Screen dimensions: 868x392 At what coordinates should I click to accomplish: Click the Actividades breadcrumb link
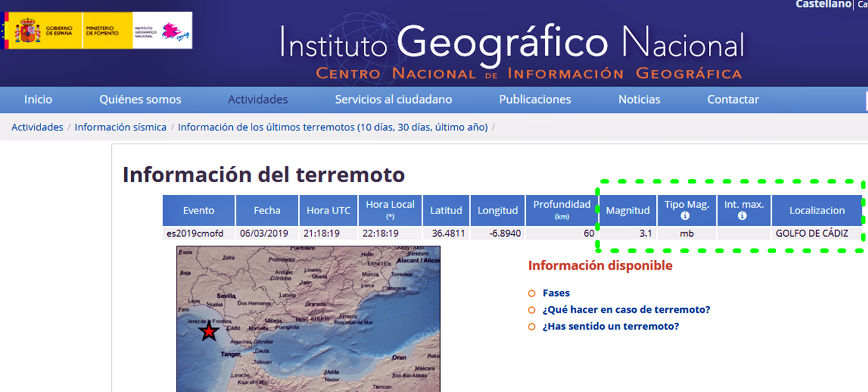click(x=37, y=127)
